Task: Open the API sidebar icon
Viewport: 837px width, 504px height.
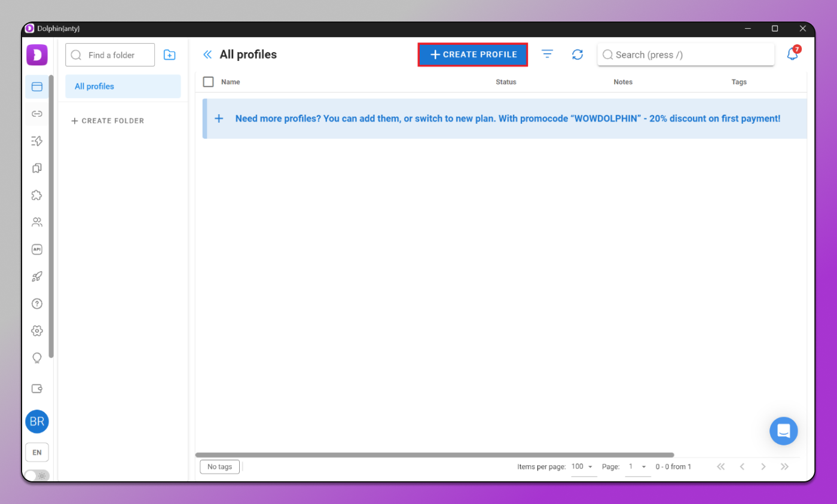Action: tap(37, 249)
